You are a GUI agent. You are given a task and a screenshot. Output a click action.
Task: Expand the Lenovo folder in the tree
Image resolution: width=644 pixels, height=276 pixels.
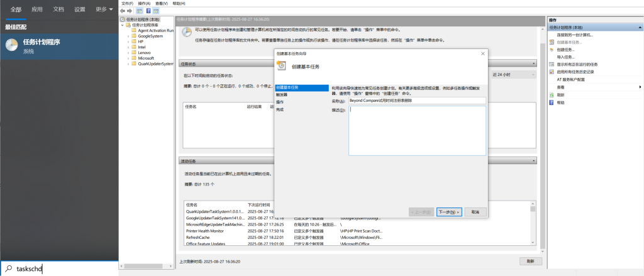[128, 53]
